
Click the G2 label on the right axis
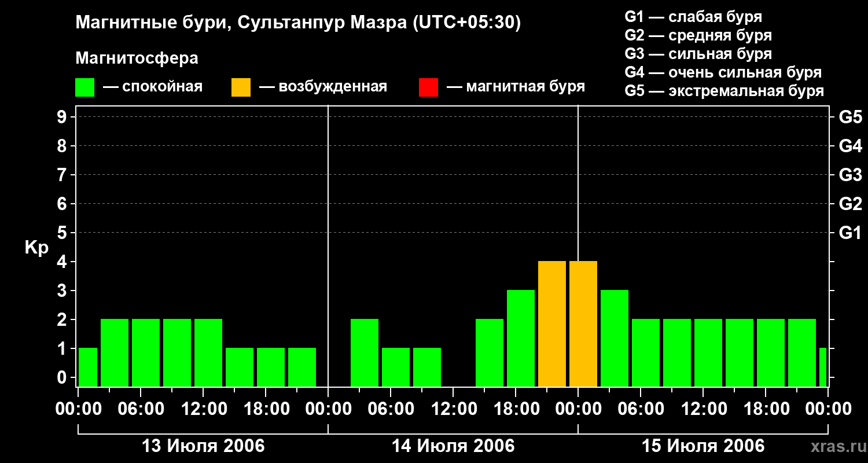(x=851, y=204)
